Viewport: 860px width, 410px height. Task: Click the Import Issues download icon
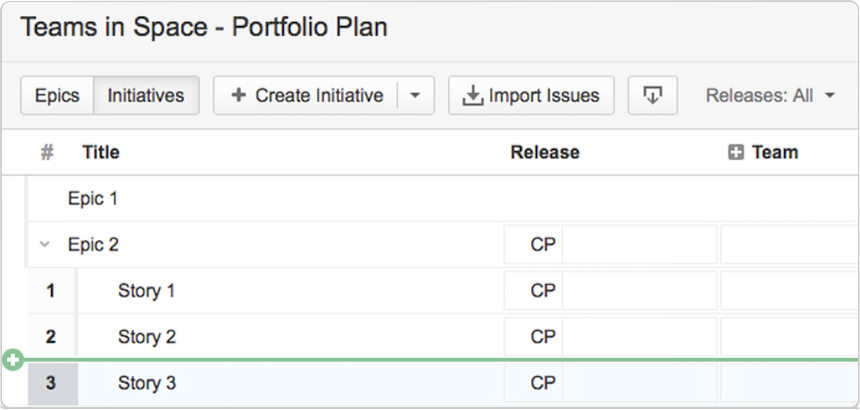coord(472,96)
